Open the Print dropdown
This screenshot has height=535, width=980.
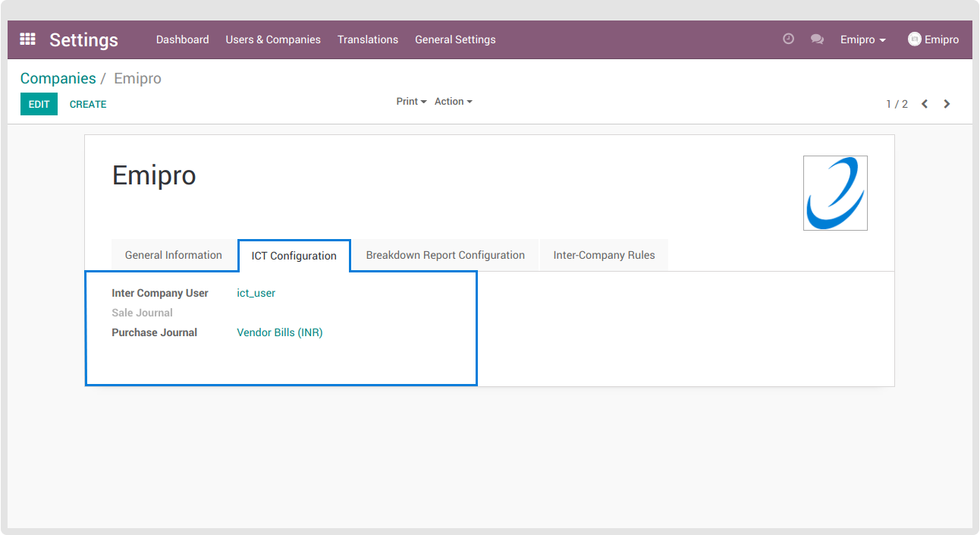tap(411, 102)
